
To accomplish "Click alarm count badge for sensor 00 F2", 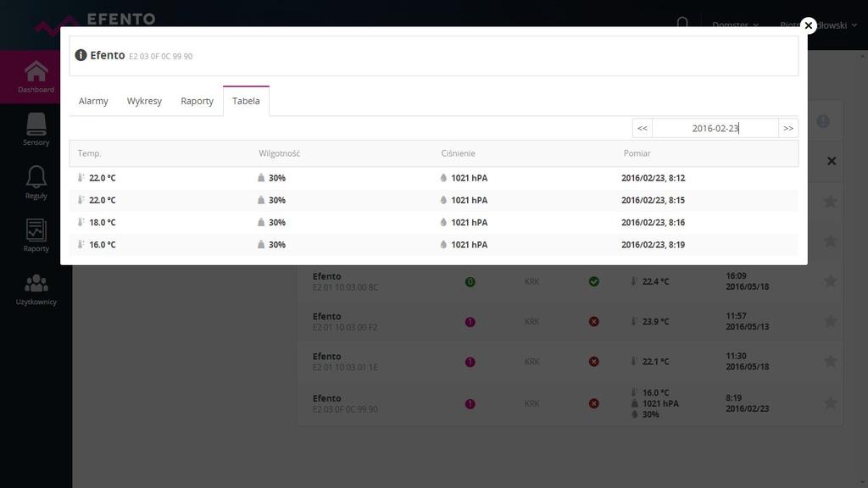I will coord(470,321).
